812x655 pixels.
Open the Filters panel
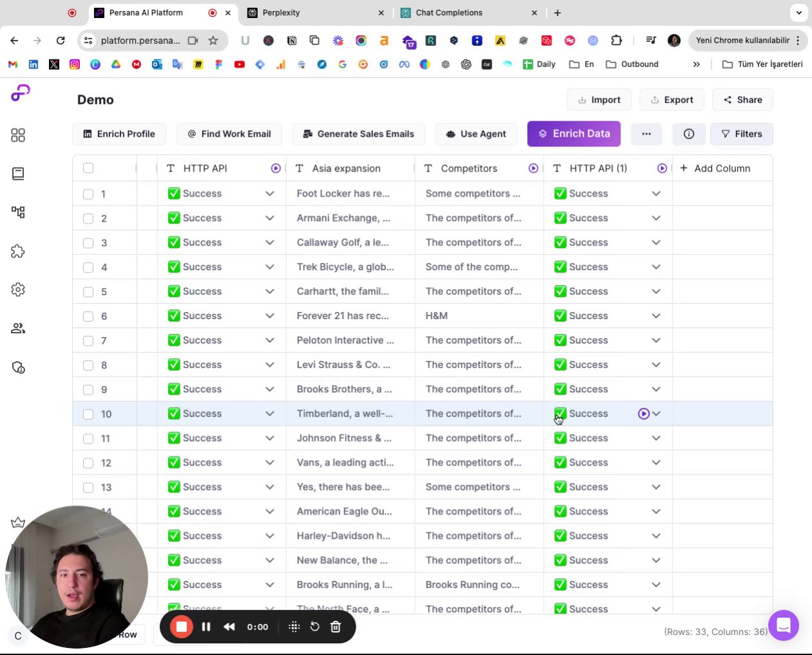point(741,134)
